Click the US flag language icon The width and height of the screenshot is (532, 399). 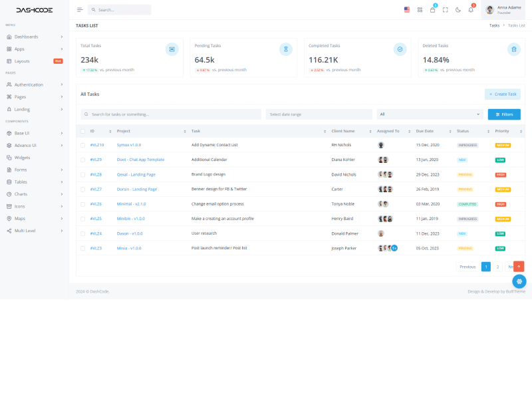[x=407, y=10]
